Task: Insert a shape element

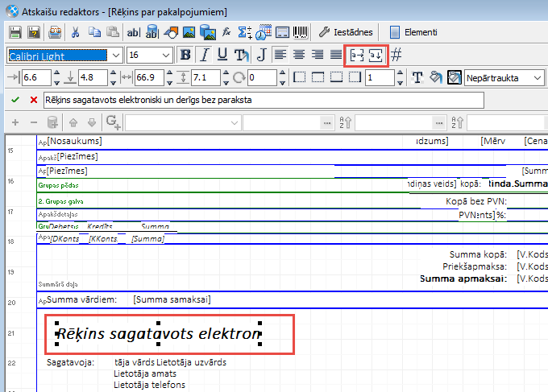Action: 171,32
